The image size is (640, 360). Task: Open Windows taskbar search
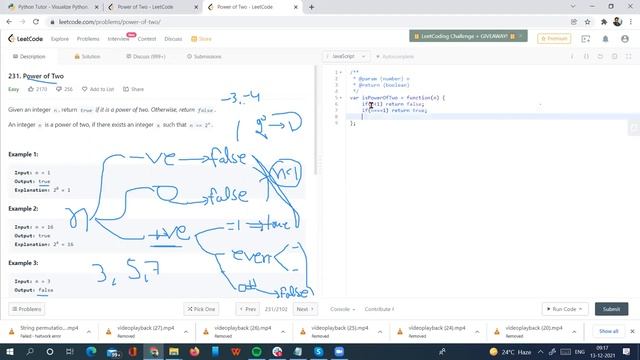pos(30,351)
